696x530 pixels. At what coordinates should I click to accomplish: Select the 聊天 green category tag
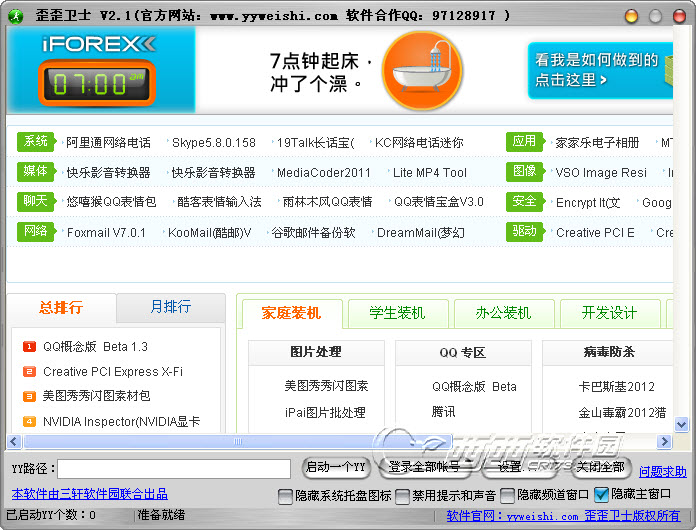coord(36,201)
